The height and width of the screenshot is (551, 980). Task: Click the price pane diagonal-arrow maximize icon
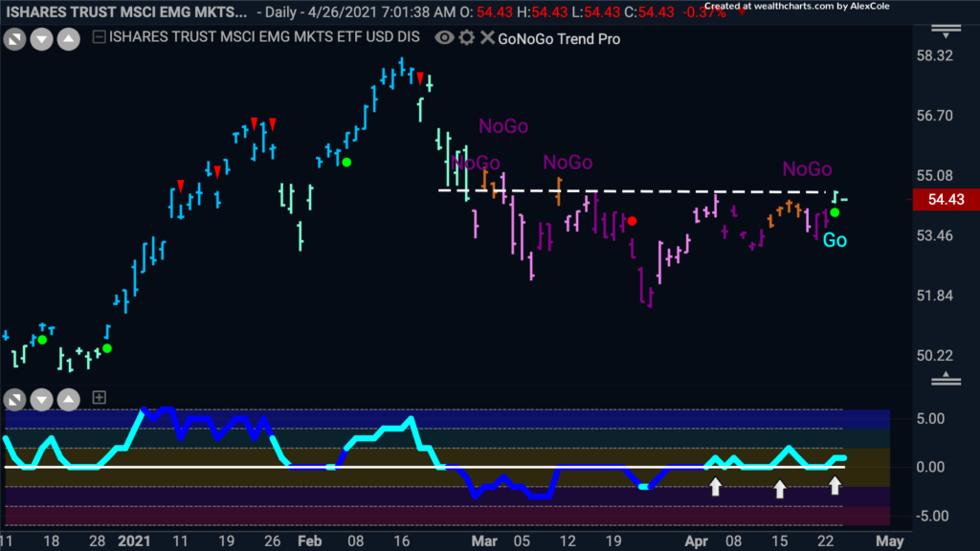tap(14, 39)
